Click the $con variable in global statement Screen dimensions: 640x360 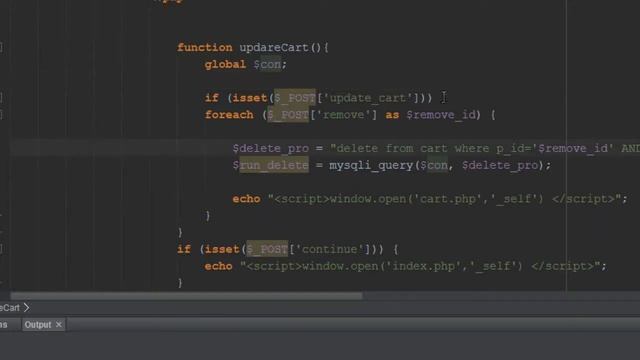coord(267,64)
